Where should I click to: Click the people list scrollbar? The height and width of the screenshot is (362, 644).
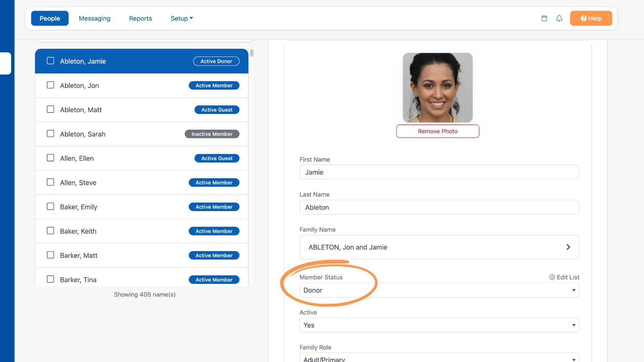click(x=252, y=53)
